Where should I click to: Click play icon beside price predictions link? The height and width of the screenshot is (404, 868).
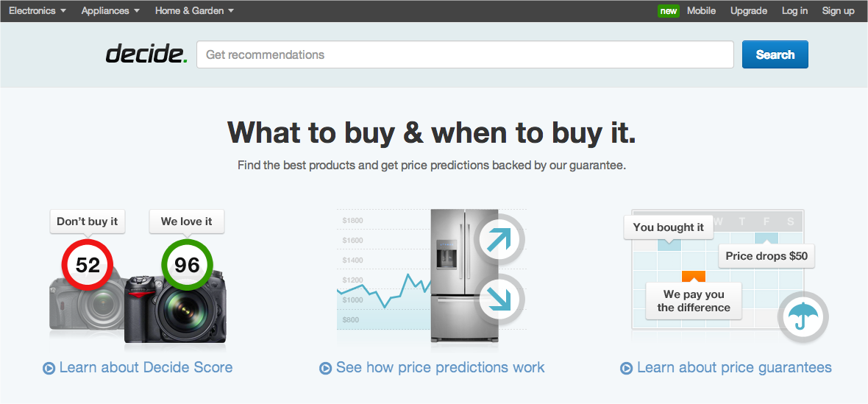point(325,368)
